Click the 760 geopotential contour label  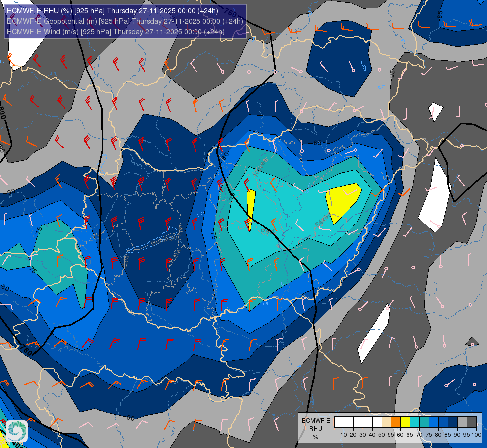(230, 12)
